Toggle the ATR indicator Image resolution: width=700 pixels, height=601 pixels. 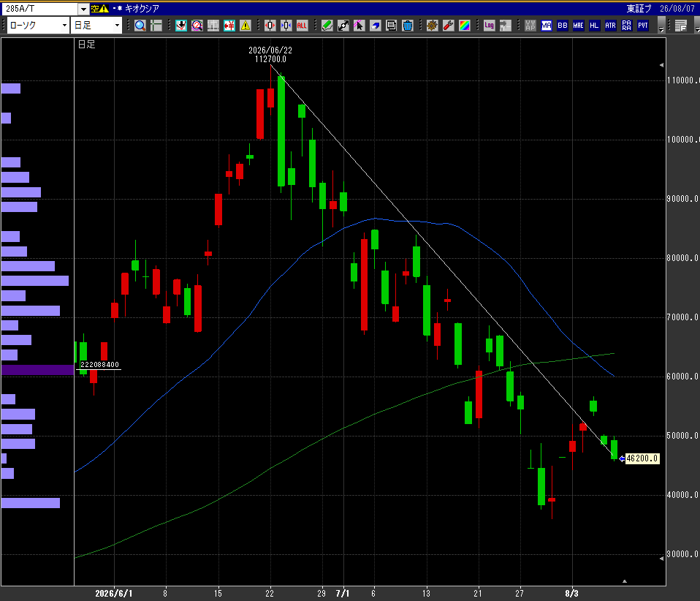pos(610,26)
